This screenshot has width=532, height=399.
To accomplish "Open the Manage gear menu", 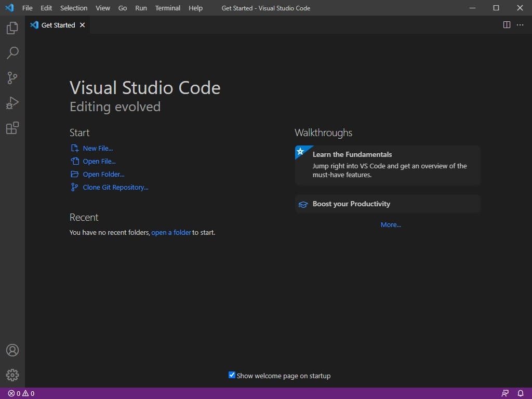I will [12, 375].
